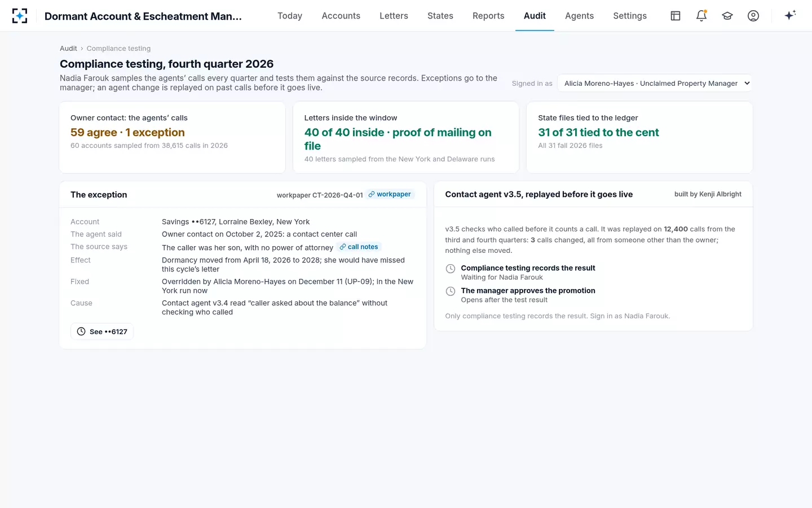Click the 'Compliance testing' breadcrumb text
This screenshot has height=508, width=812.
(118, 49)
